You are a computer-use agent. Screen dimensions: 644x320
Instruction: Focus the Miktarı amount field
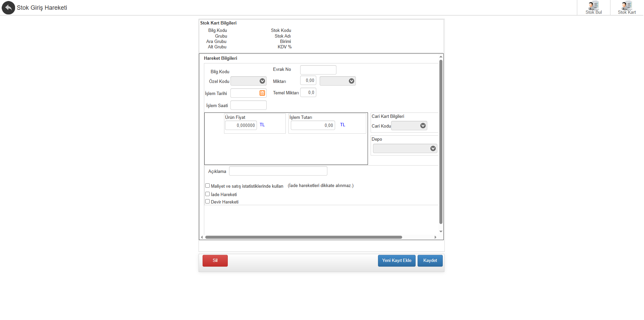308,81
